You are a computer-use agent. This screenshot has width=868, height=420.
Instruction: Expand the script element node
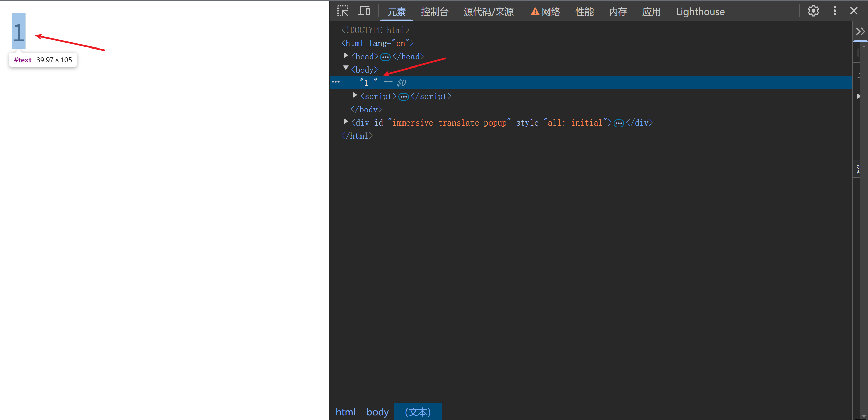pyautogui.click(x=355, y=95)
